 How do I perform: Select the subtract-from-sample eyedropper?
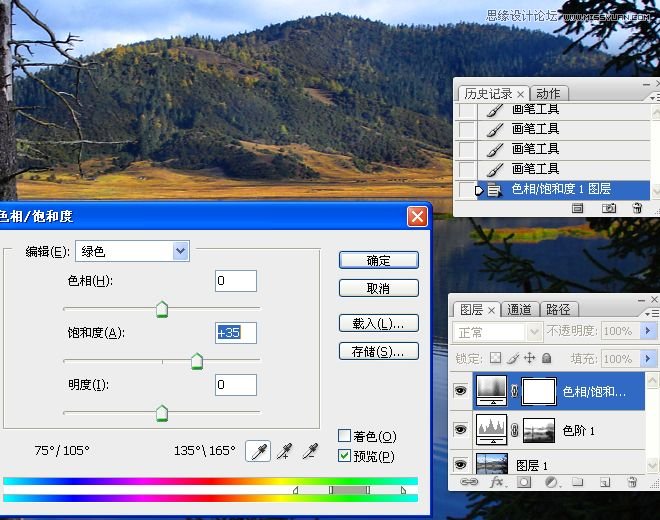pyautogui.click(x=310, y=451)
